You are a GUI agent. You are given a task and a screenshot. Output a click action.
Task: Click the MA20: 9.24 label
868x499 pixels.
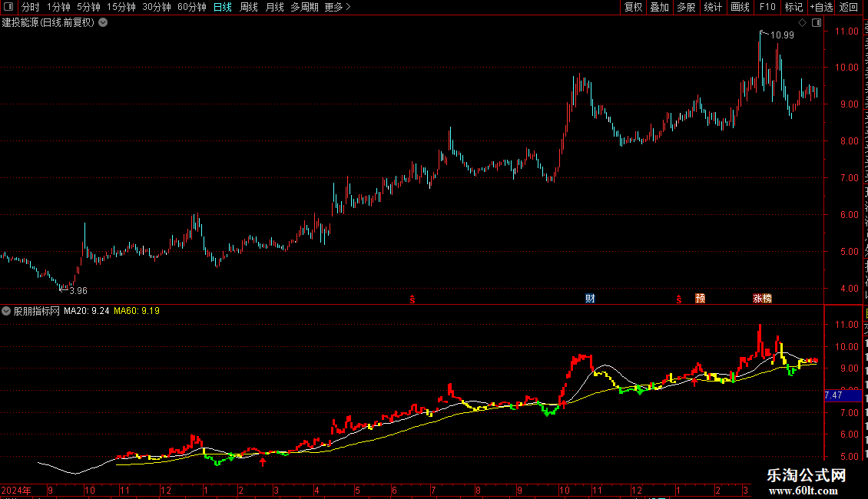pos(86,311)
